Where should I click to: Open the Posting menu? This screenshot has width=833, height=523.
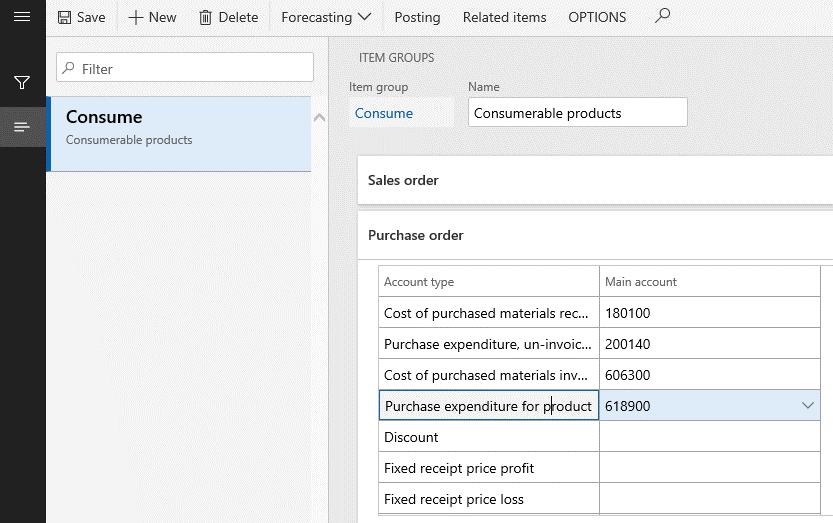(417, 17)
